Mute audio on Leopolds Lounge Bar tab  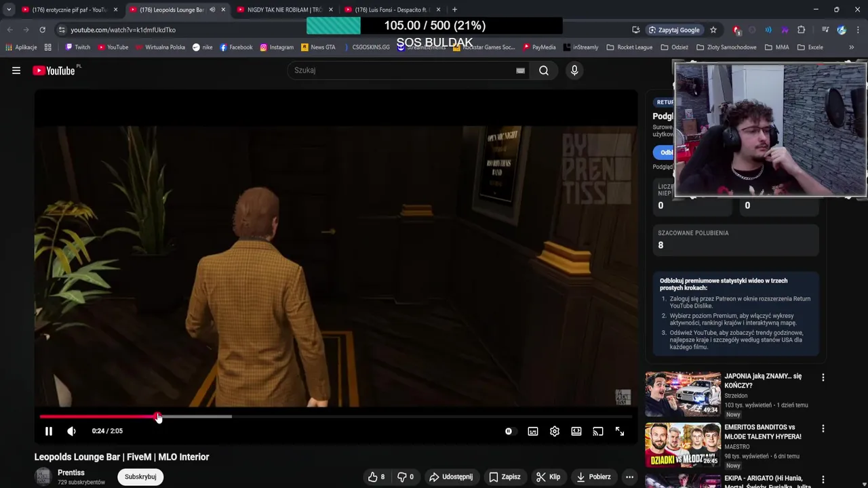(x=212, y=9)
